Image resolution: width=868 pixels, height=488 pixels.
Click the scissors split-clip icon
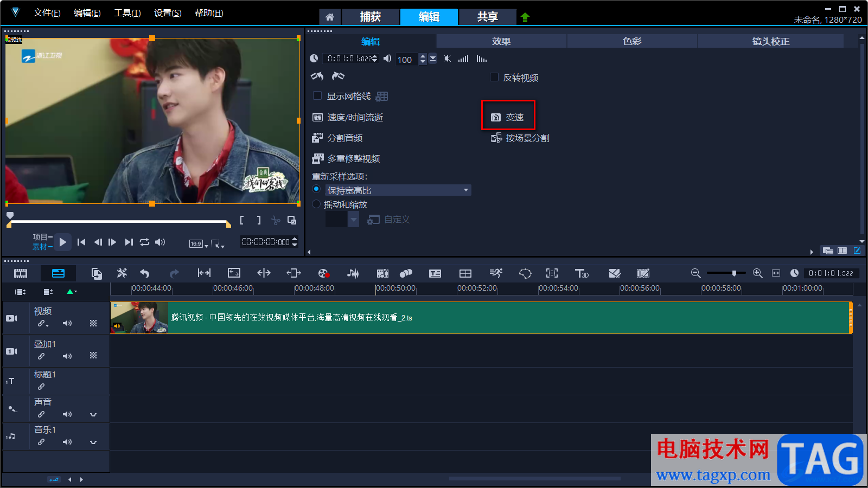pyautogui.click(x=276, y=220)
